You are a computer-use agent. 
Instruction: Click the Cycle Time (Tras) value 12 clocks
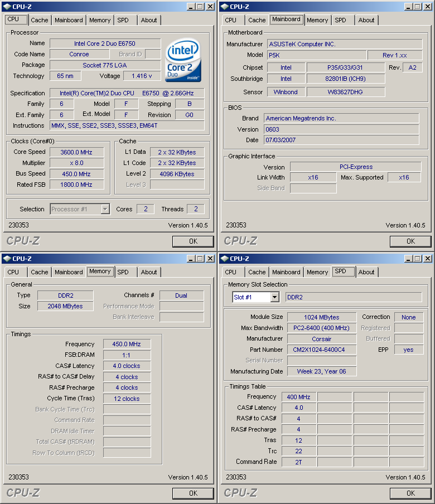click(x=127, y=399)
